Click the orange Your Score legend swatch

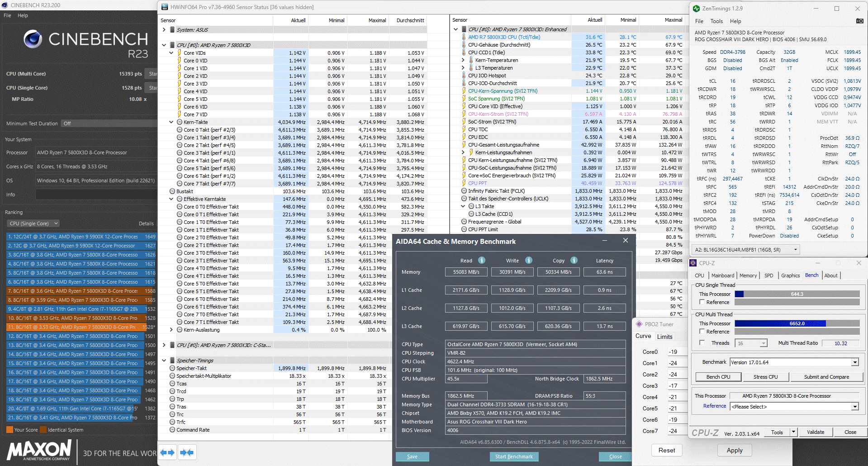9,430
